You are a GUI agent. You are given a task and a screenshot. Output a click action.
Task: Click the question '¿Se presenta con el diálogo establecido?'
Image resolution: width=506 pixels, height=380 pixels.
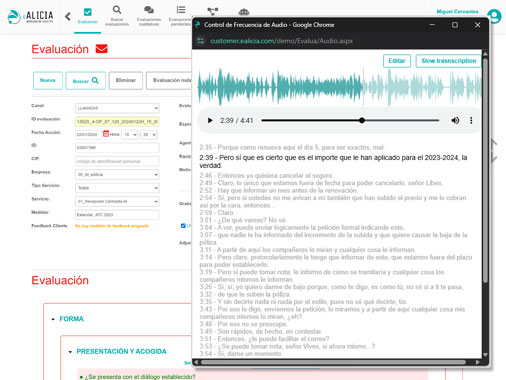[140, 377]
